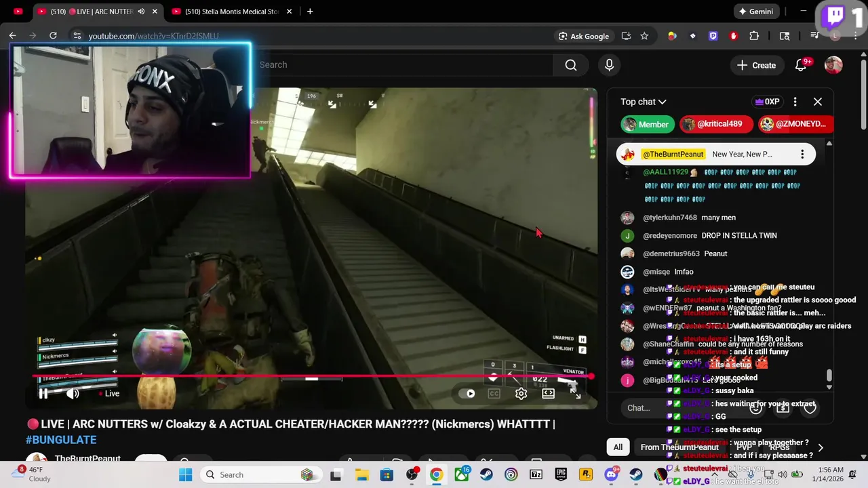Open Discord from taskbar

(611, 474)
